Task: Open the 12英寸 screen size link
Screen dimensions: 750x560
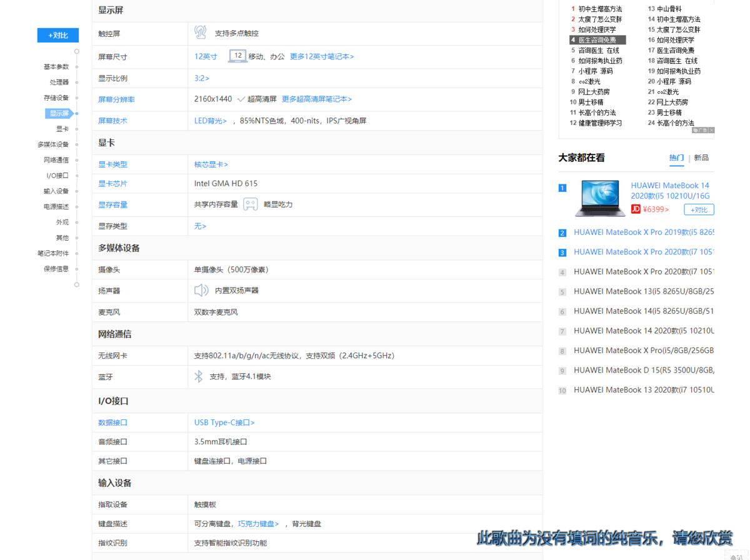Action: [x=206, y=56]
